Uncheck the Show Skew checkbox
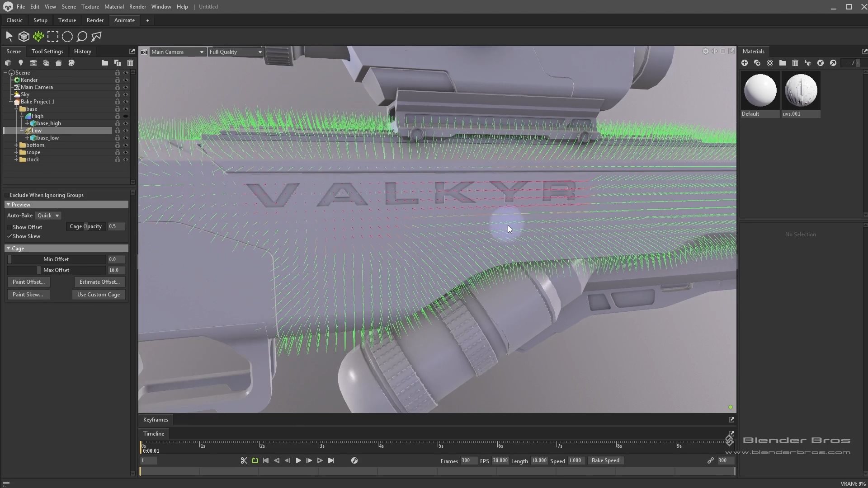868x488 pixels. (x=9, y=236)
